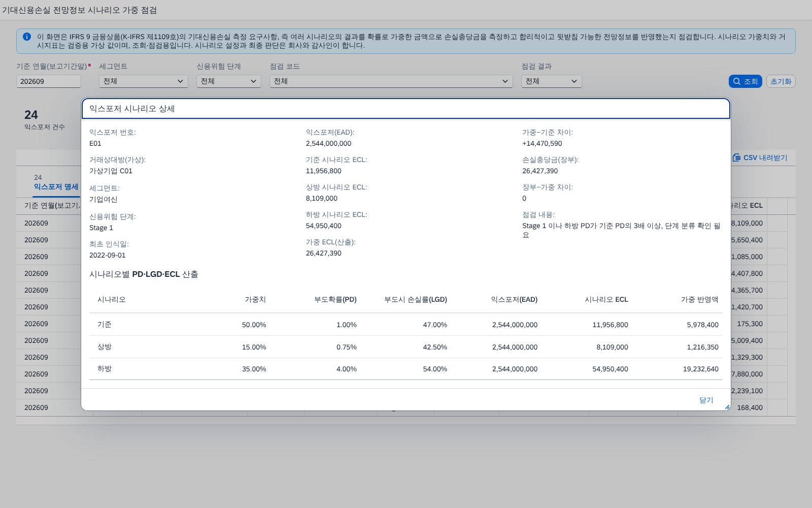Click the 부도확률(PD) column header
The width and height of the screenshot is (812, 508).
tap(335, 299)
